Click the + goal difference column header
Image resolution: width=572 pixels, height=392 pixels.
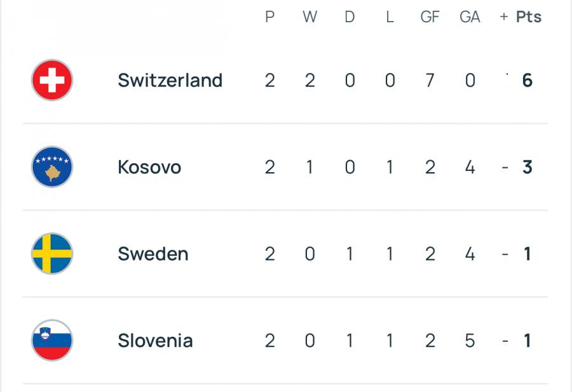click(504, 17)
